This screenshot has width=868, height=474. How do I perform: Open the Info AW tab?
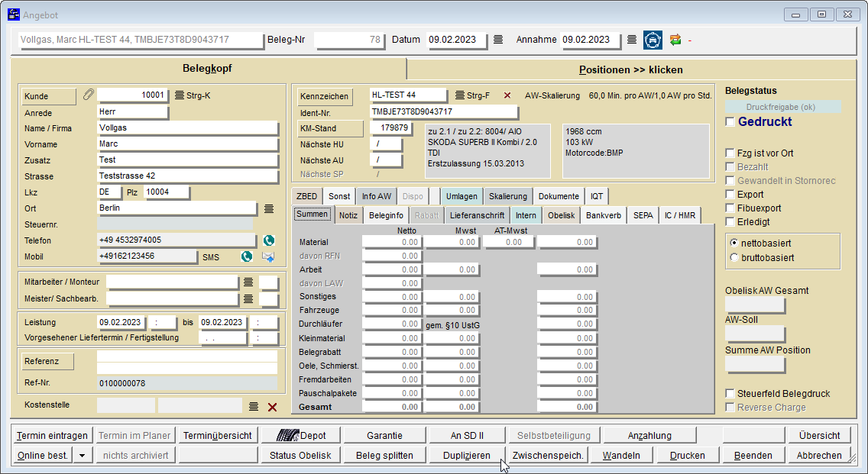coord(377,196)
